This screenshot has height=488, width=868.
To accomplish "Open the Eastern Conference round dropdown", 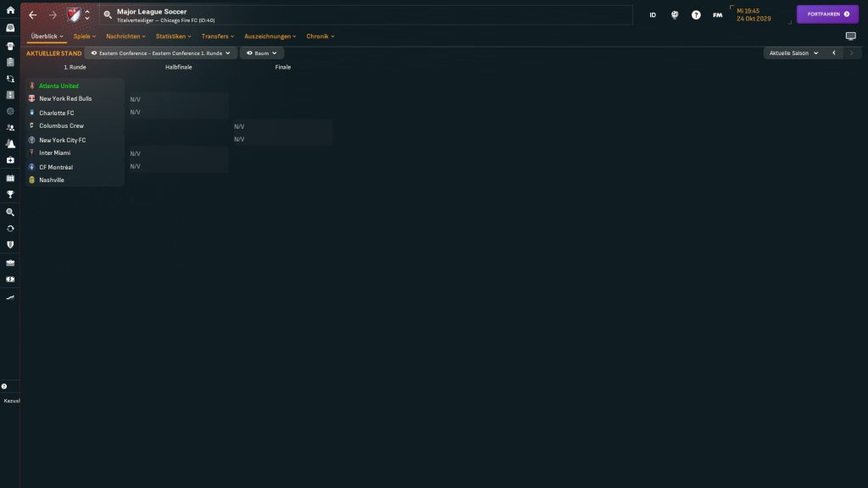I will coord(160,53).
